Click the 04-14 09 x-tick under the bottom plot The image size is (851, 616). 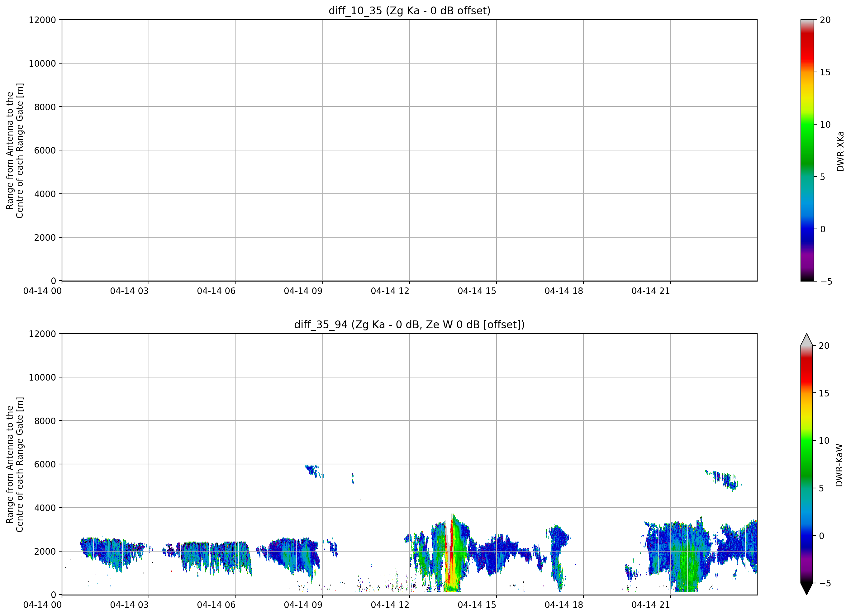[303, 605]
